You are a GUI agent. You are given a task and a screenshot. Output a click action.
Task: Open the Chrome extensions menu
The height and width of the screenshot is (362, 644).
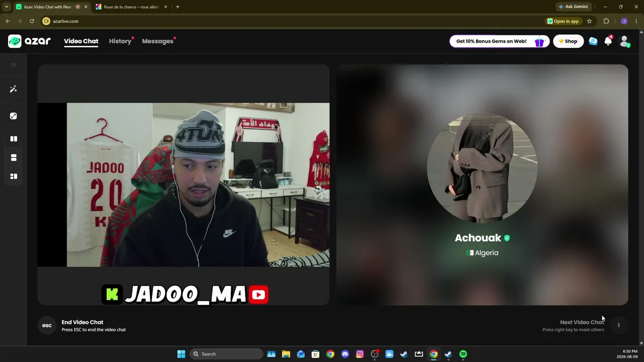point(606,21)
